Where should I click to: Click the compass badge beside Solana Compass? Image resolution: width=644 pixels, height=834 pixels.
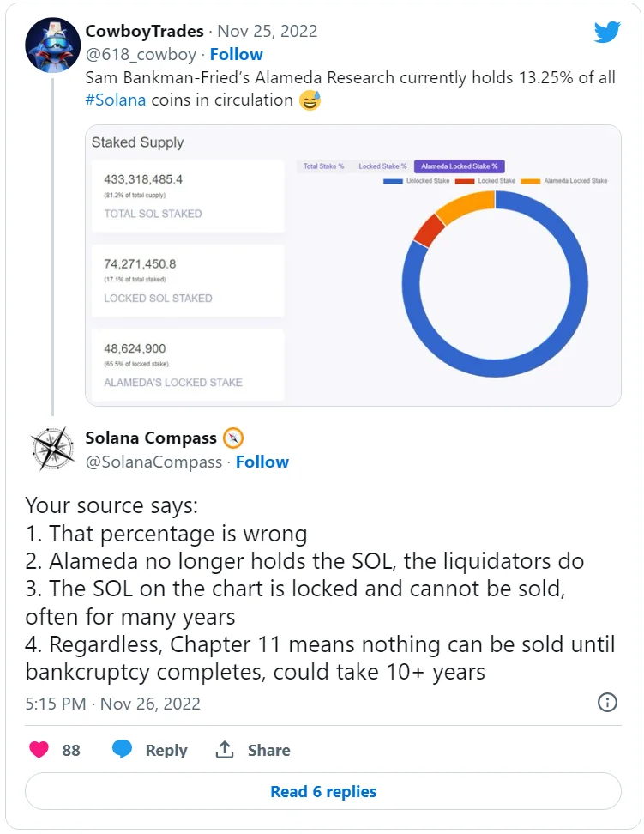pyautogui.click(x=233, y=438)
